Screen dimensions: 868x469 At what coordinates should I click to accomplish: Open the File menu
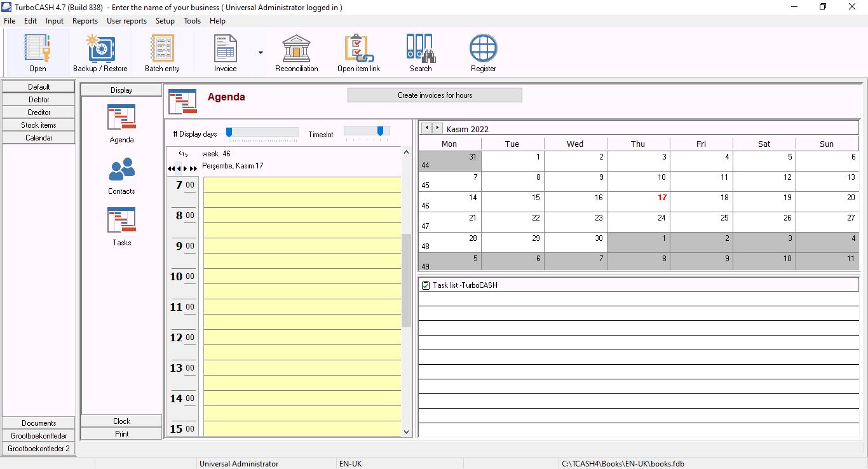10,21
